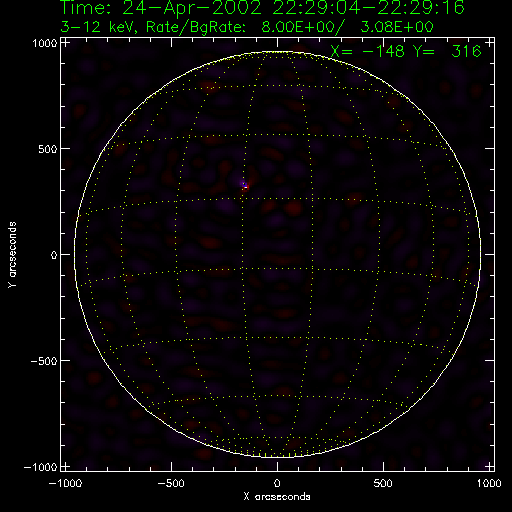The image size is (512, 512).
Task: Click the 0 label on X axis
Action: point(277,483)
